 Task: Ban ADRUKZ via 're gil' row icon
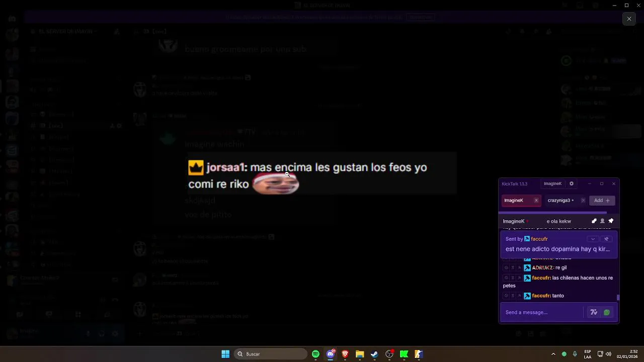[x=506, y=267]
